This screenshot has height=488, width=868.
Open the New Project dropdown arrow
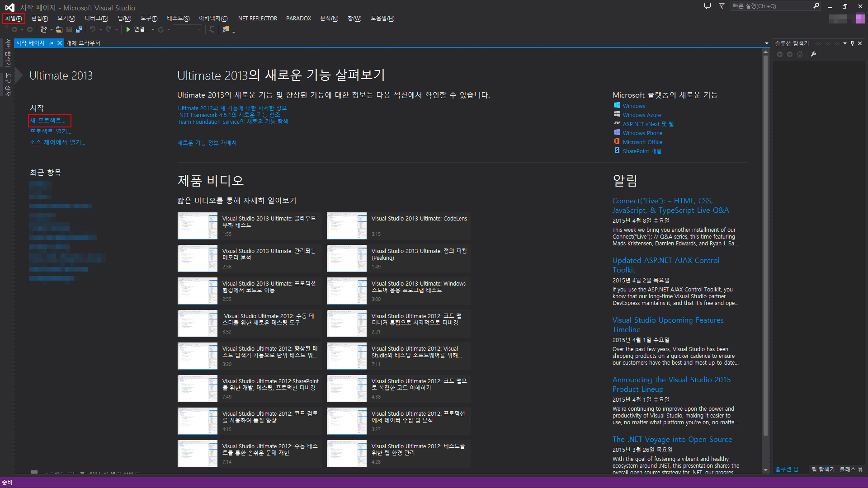(51, 30)
